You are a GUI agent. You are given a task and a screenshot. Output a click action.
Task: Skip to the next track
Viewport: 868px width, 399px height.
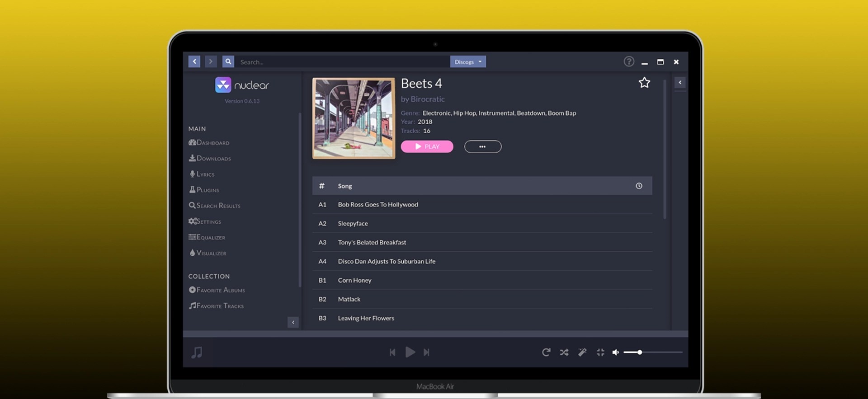point(426,352)
